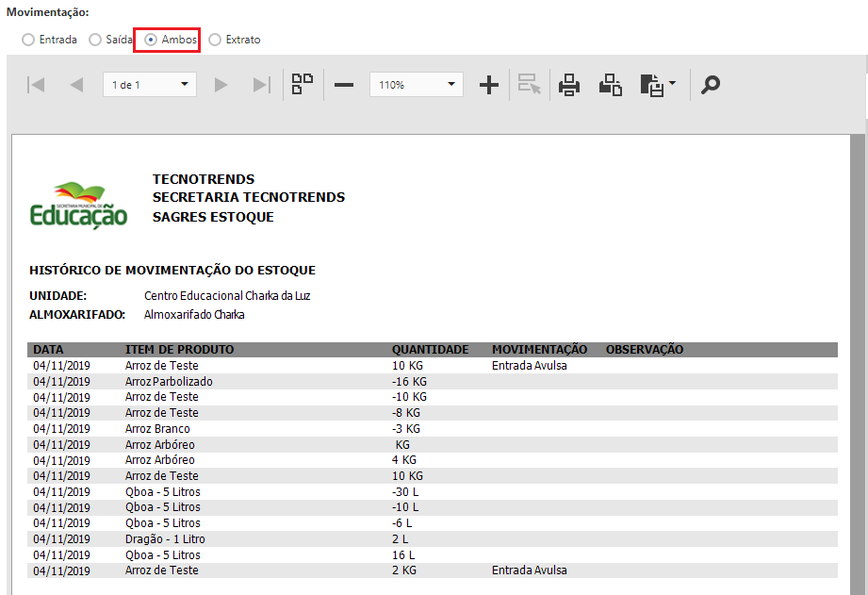Select the Saída radio option

(95, 40)
